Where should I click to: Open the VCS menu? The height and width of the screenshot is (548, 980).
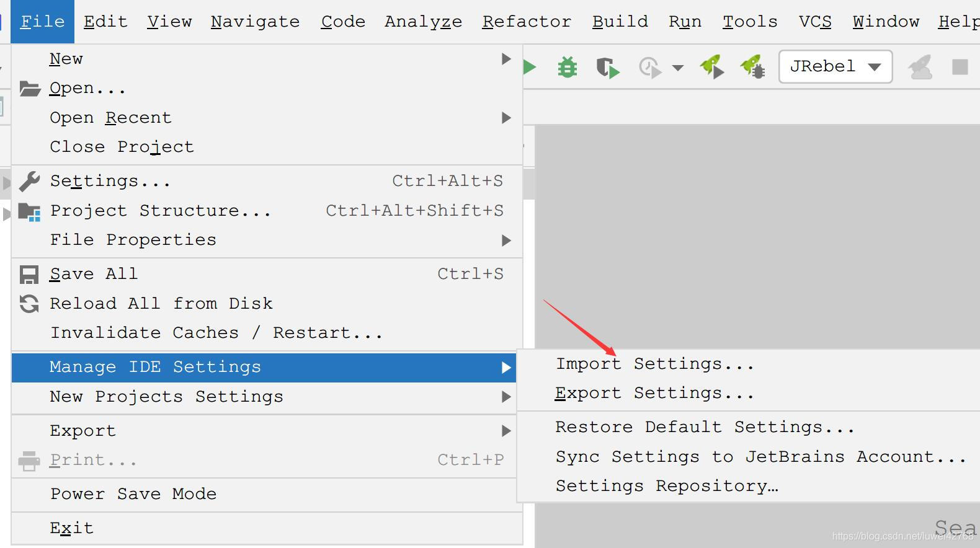(x=815, y=22)
